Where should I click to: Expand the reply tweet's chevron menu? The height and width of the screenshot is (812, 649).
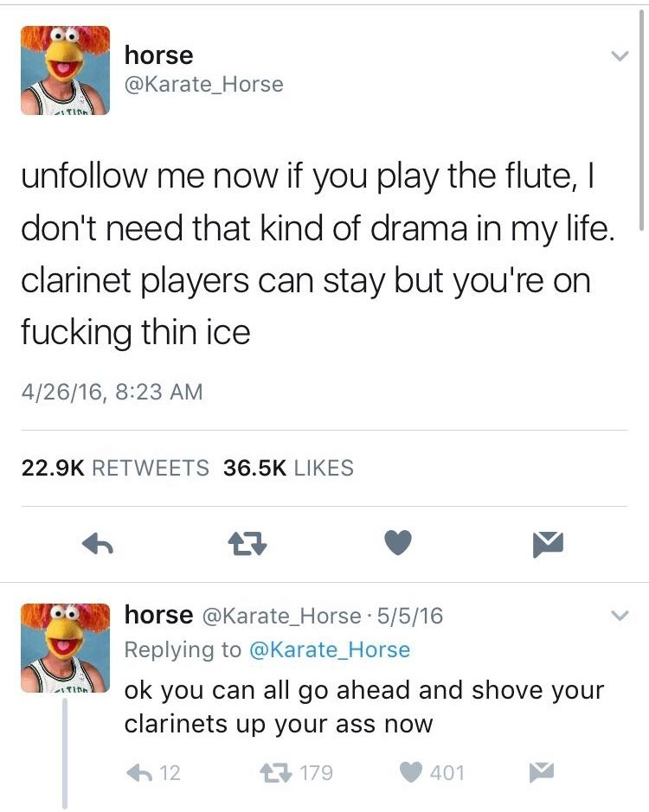coord(619,616)
